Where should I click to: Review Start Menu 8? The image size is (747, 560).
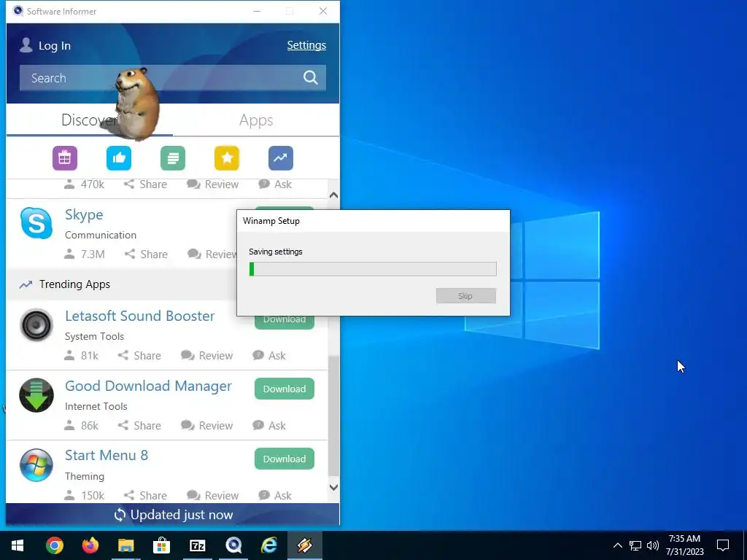coord(213,496)
